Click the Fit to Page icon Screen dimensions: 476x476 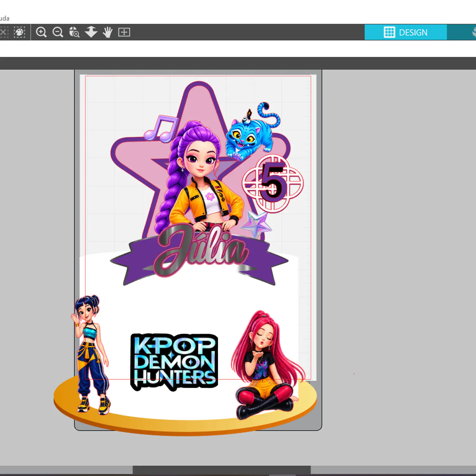pos(124,32)
